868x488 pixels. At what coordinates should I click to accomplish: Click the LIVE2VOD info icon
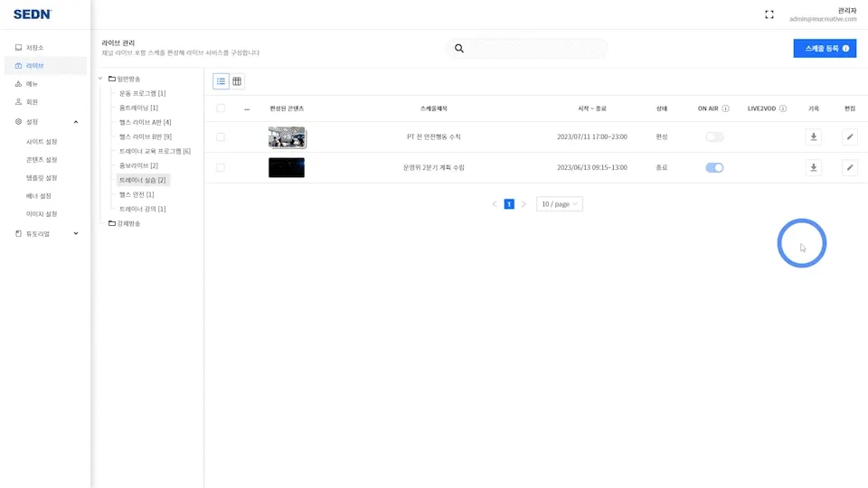pyautogui.click(x=783, y=108)
